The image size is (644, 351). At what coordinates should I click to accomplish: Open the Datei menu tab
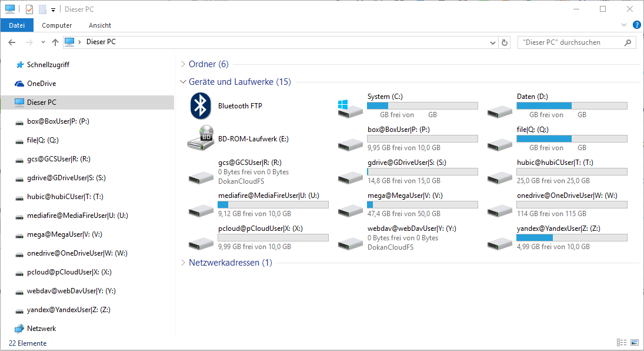pyautogui.click(x=17, y=25)
